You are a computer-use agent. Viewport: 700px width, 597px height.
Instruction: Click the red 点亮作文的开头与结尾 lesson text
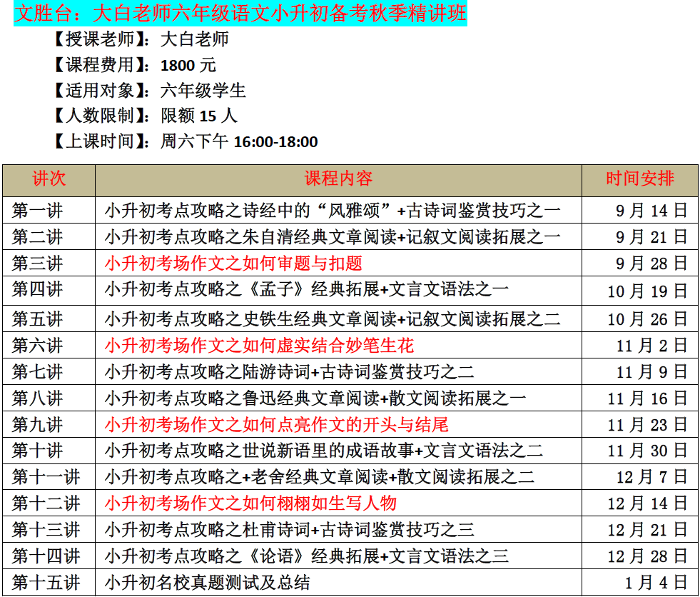(276, 426)
